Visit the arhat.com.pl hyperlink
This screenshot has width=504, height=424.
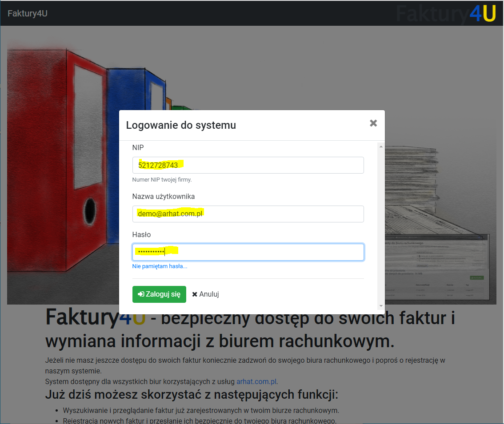click(x=256, y=381)
